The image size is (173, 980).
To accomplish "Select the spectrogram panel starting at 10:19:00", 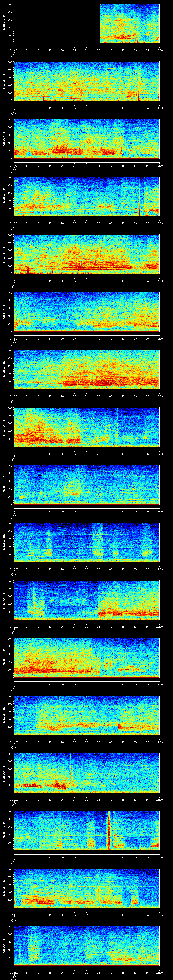I will [87, 600].
